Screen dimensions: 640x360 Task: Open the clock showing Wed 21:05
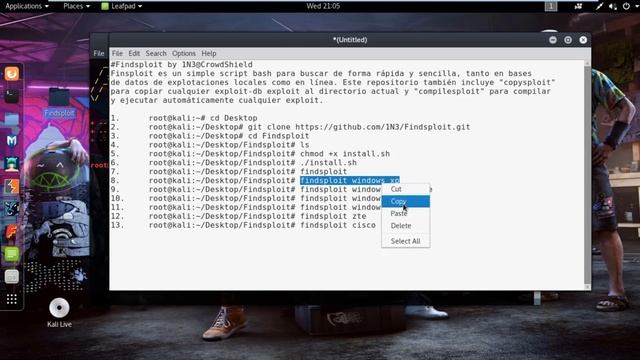(x=323, y=6)
